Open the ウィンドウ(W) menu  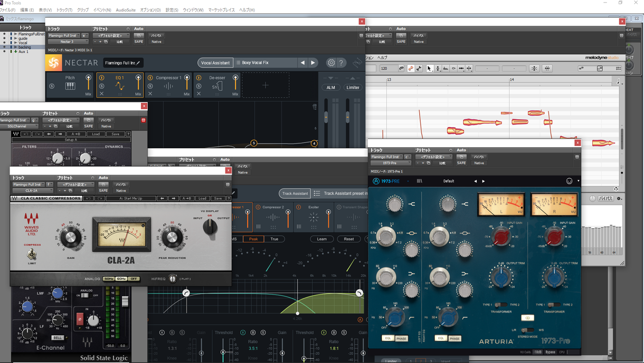click(x=193, y=10)
